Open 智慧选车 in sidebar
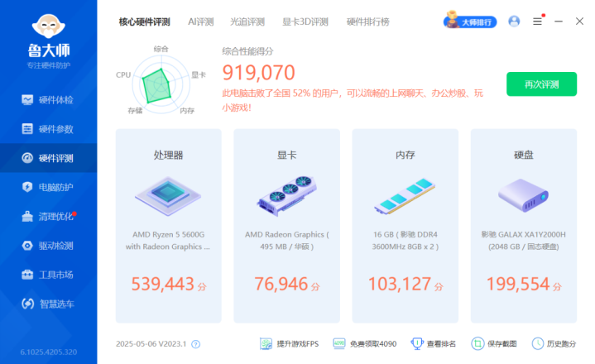Viewport: 595px width, 364px height. click(x=48, y=304)
